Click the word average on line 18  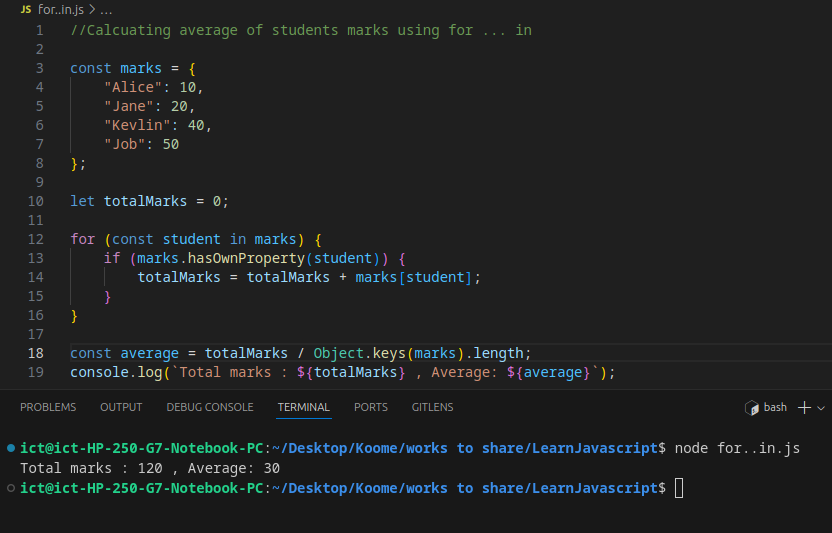pyautogui.click(x=150, y=353)
